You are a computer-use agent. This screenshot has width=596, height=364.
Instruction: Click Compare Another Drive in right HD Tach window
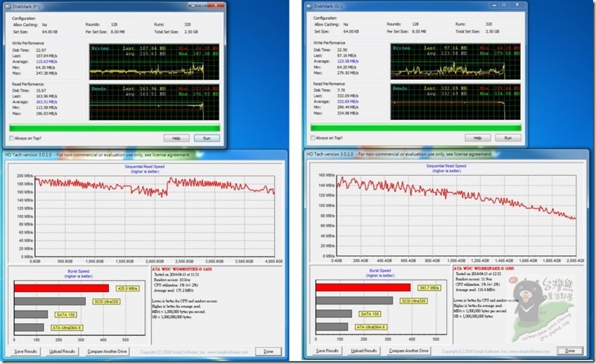[x=408, y=351]
